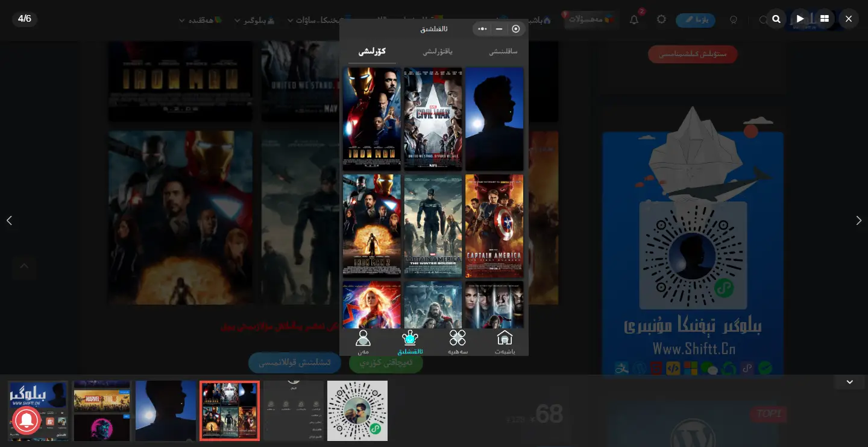Switch to the ياقتۇرلىشى tab

pyautogui.click(x=438, y=52)
